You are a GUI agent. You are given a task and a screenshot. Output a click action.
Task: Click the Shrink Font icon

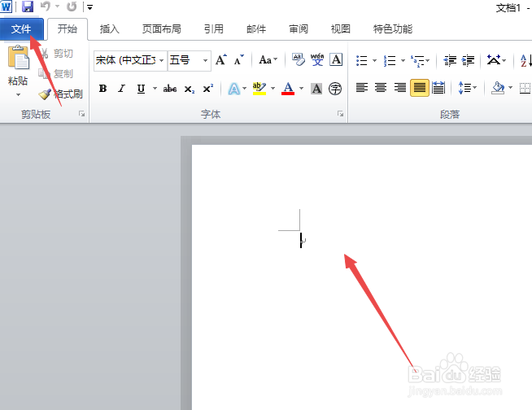[x=238, y=60]
